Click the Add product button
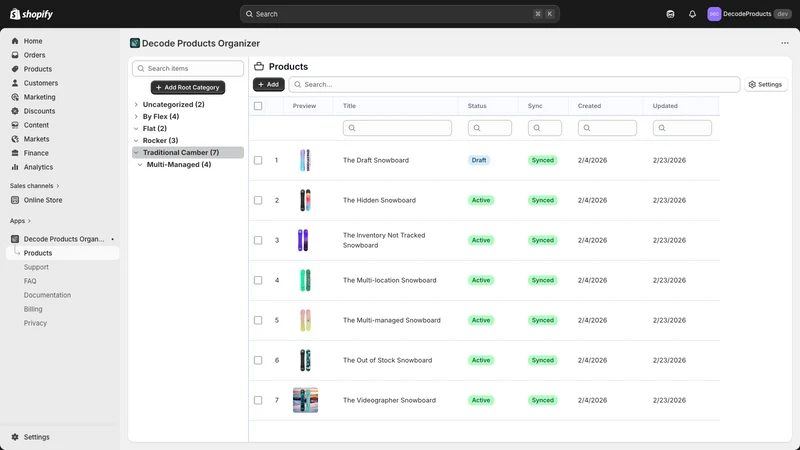800x450 pixels. tap(269, 84)
